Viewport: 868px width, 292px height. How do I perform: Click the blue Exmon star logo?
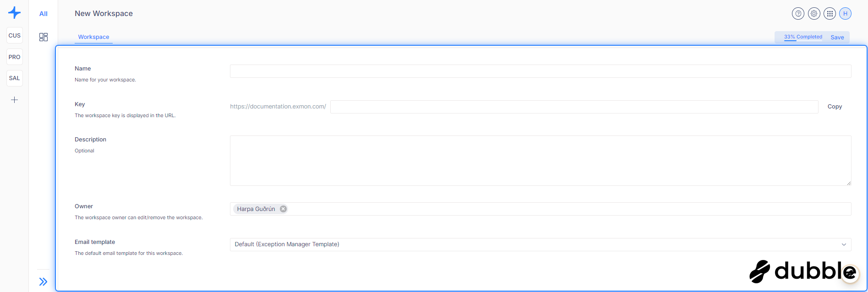15,13
